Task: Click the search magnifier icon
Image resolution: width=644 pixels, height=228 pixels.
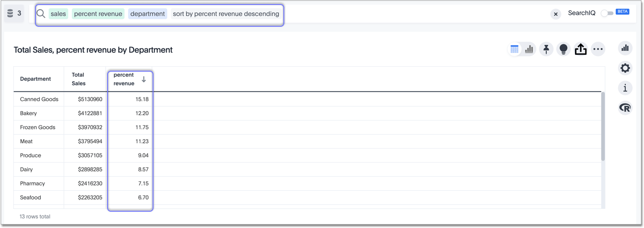Action: click(x=41, y=14)
